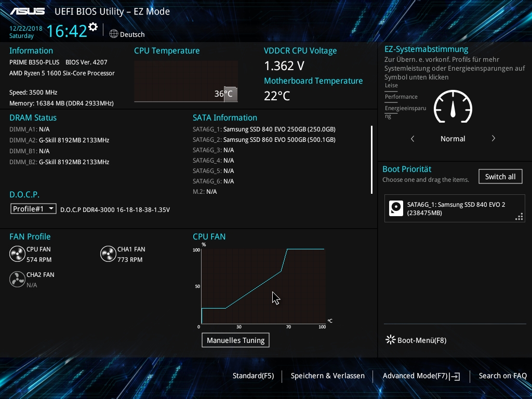The height and width of the screenshot is (399, 532).
Task: Click DIMM_A1 N/A entry
Action: (x=30, y=129)
